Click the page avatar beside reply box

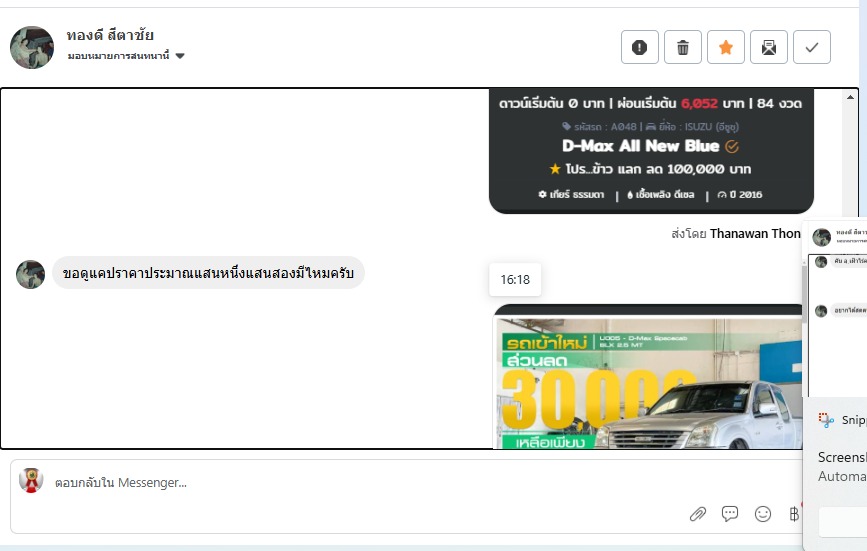coord(31,480)
